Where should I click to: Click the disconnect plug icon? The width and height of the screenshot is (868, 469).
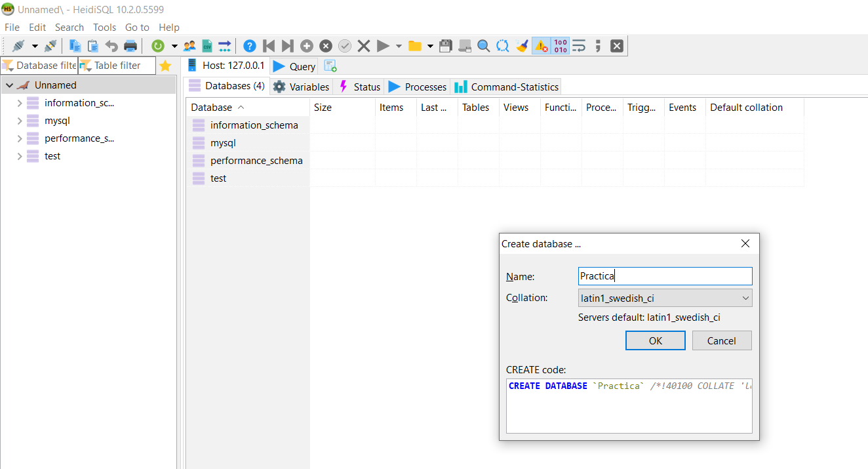[50, 46]
